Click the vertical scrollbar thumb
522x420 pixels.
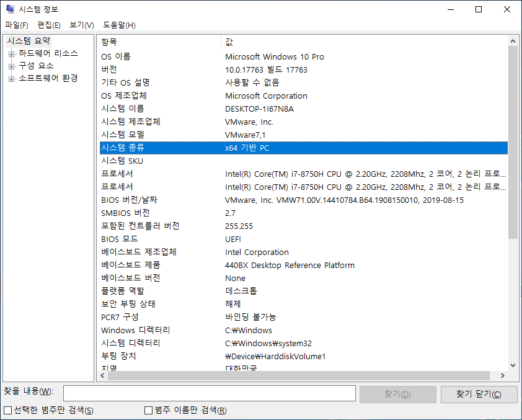pos(513,142)
